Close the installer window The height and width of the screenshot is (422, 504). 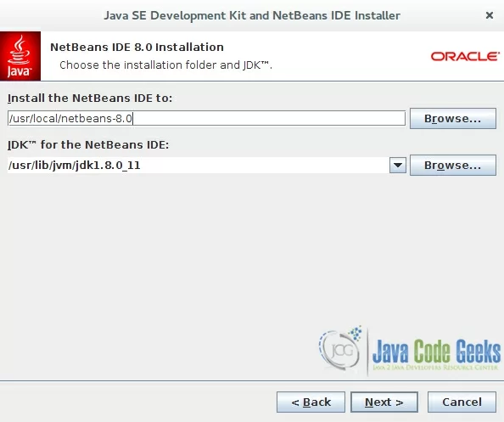[x=490, y=15]
